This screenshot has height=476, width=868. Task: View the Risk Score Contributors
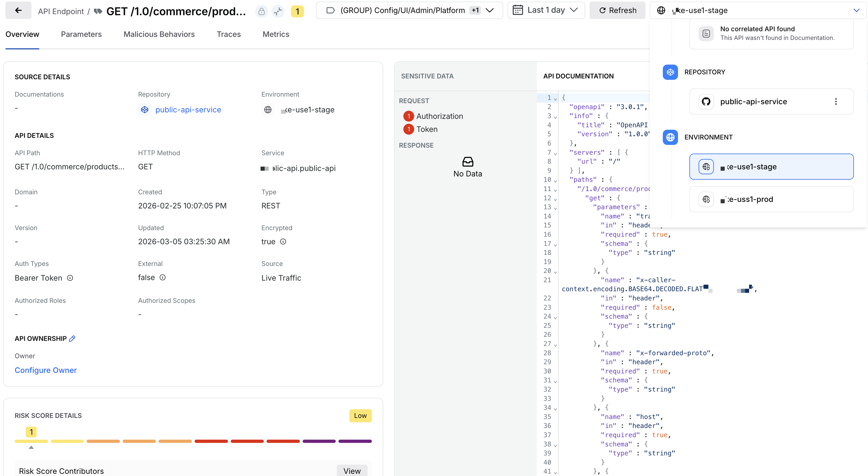[352, 471]
